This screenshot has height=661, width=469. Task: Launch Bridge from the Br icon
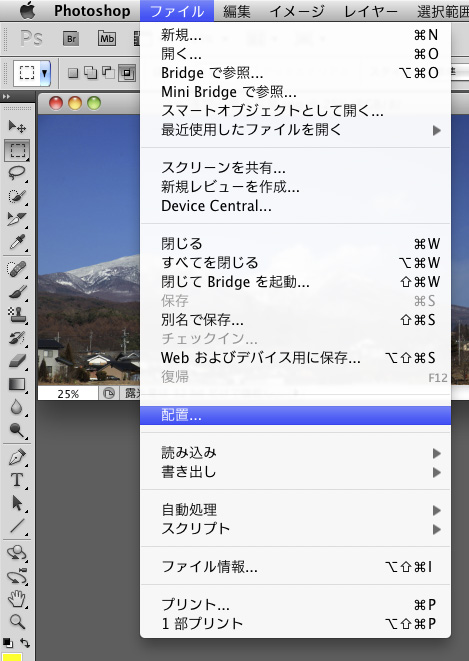click(x=71, y=39)
